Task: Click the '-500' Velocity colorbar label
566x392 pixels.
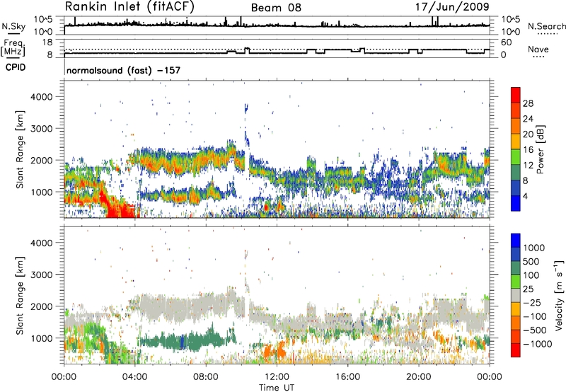Action: pyautogui.click(x=534, y=330)
